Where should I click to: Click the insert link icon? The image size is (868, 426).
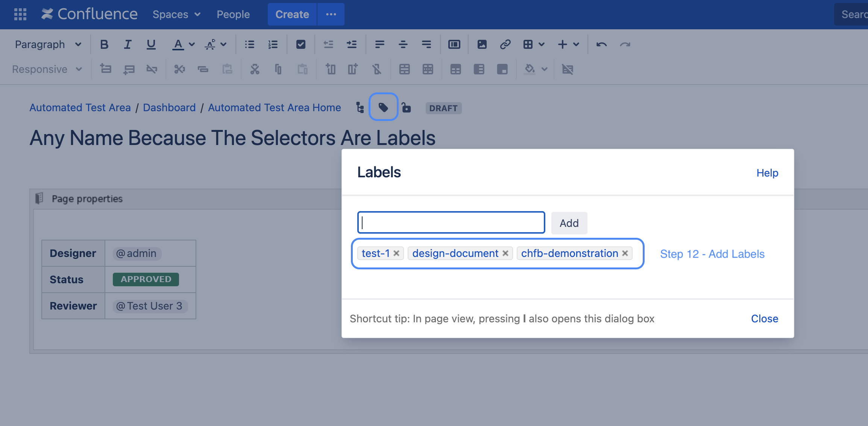point(505,44)
